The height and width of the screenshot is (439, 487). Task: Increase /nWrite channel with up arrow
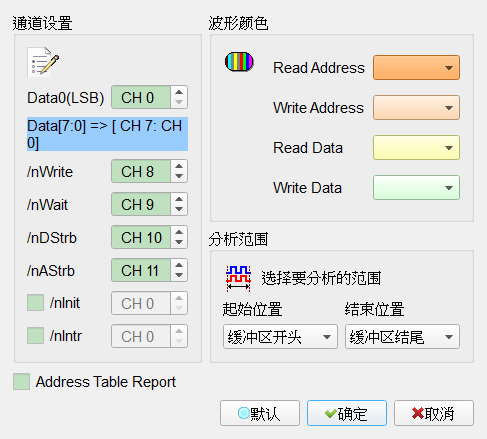point(179,166)
